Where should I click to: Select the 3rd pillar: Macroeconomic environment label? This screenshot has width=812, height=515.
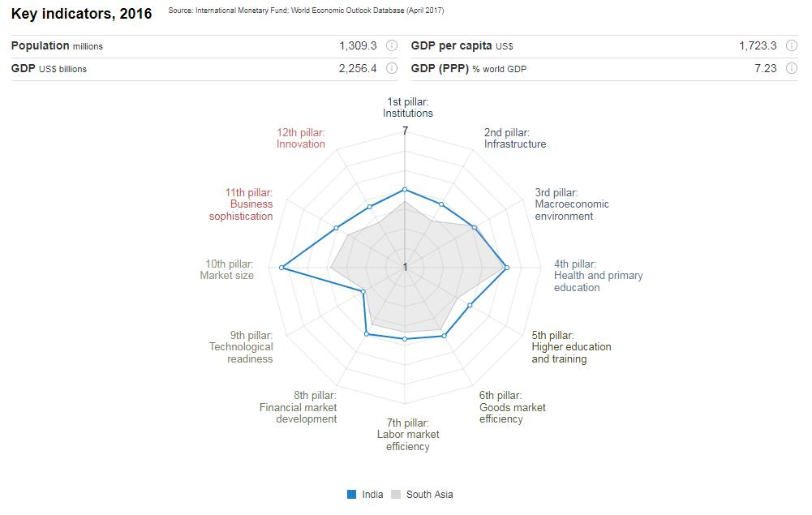point(571,204)
